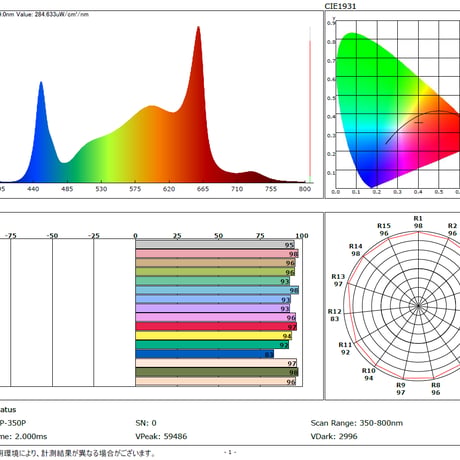Select the R14 98 radar label

[x=356, y=250]
